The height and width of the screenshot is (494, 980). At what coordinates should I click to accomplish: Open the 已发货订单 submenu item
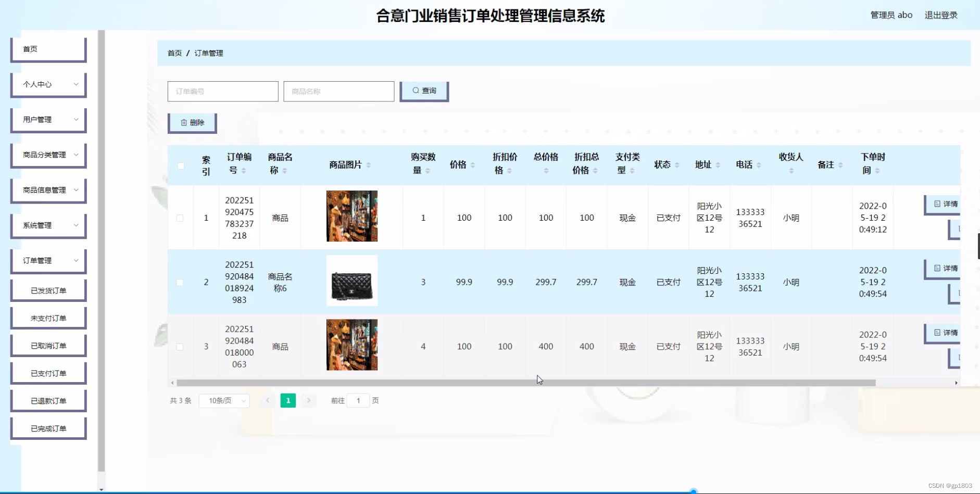[x=48, y=290]
